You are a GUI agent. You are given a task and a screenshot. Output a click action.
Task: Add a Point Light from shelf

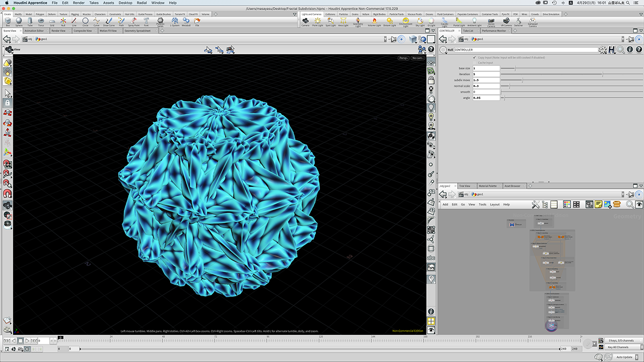click(318, 21)
